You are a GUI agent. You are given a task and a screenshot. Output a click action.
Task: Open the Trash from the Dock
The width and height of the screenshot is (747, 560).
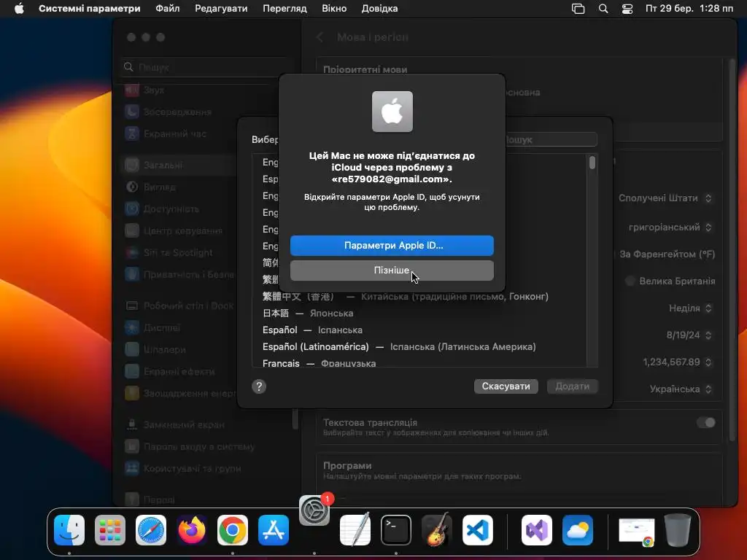(678, 530)
